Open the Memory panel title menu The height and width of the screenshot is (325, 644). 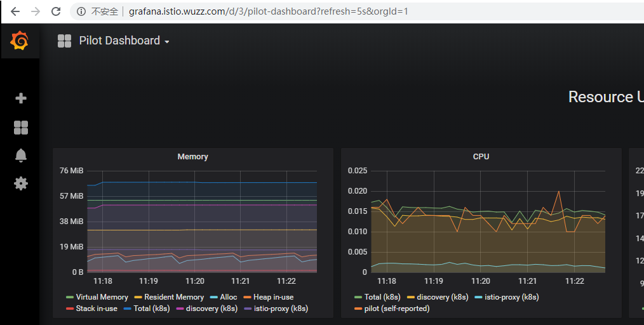coord(192,156)
